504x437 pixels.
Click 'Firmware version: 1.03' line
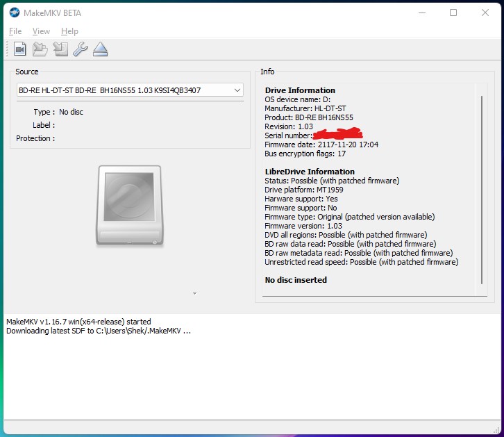coord(303,225)
